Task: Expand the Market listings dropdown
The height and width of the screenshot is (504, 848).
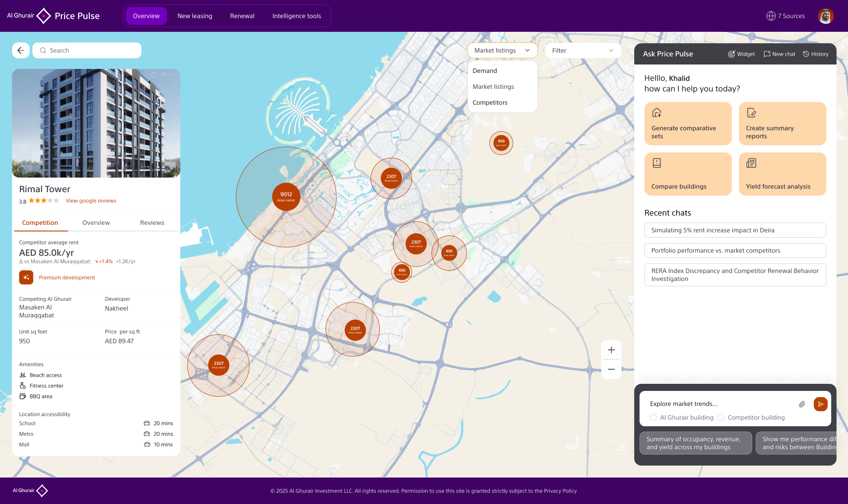Action: [x=502, y=50]
